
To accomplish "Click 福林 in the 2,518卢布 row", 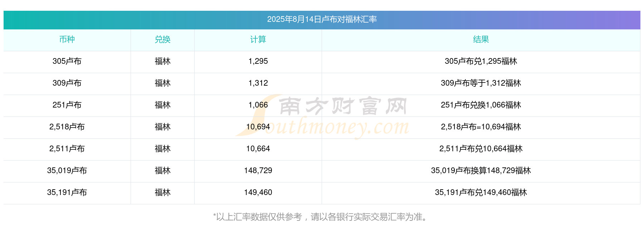I will [x=162, y=127].
